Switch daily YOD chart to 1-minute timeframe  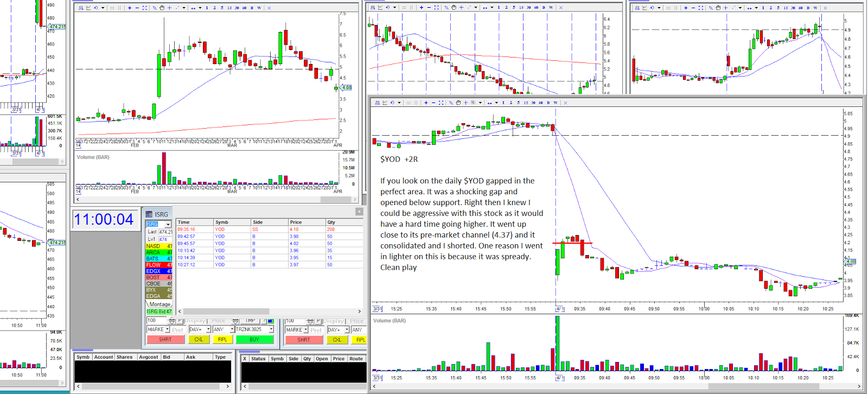[207, 8]
